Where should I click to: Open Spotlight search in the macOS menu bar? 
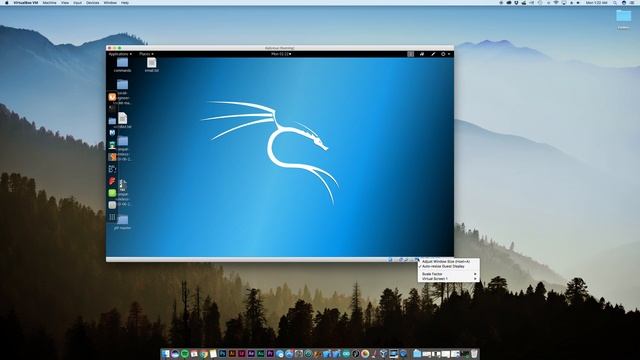615,2
